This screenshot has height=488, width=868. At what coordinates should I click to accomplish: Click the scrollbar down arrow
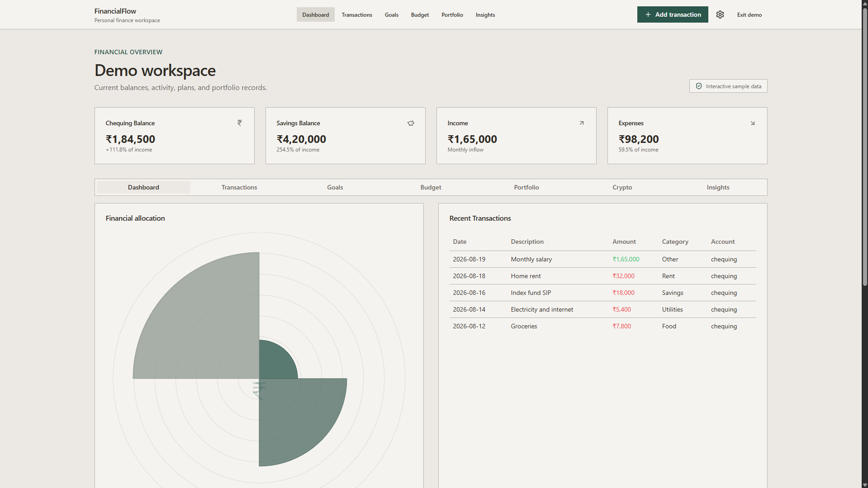[x=865, y=485]
